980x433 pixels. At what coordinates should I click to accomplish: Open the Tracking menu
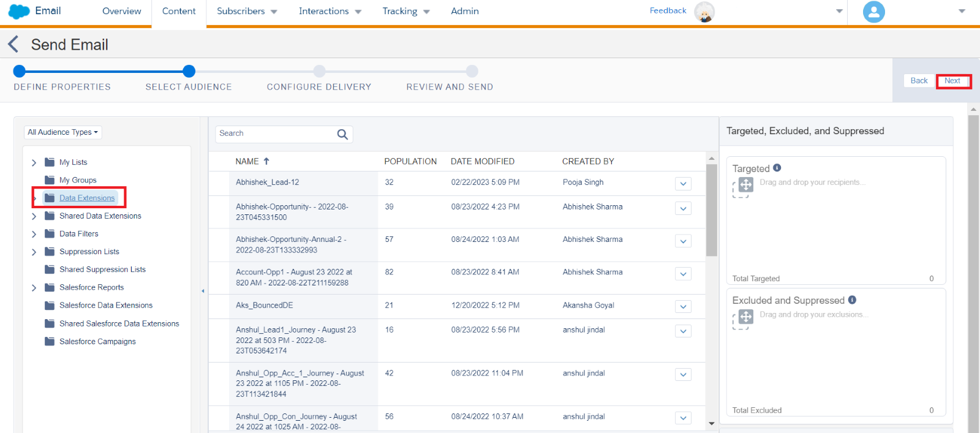tap(406, 11)
